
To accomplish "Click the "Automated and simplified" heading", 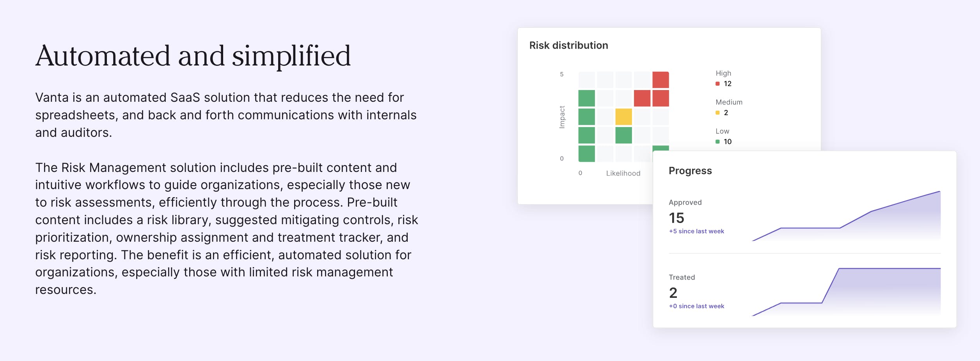I will coord(193,56).
